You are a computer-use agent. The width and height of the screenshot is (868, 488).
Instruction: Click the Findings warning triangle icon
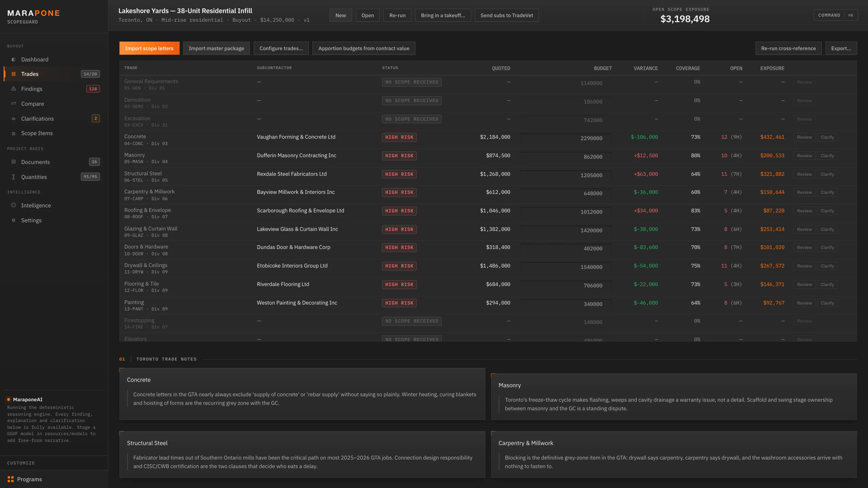14,89
